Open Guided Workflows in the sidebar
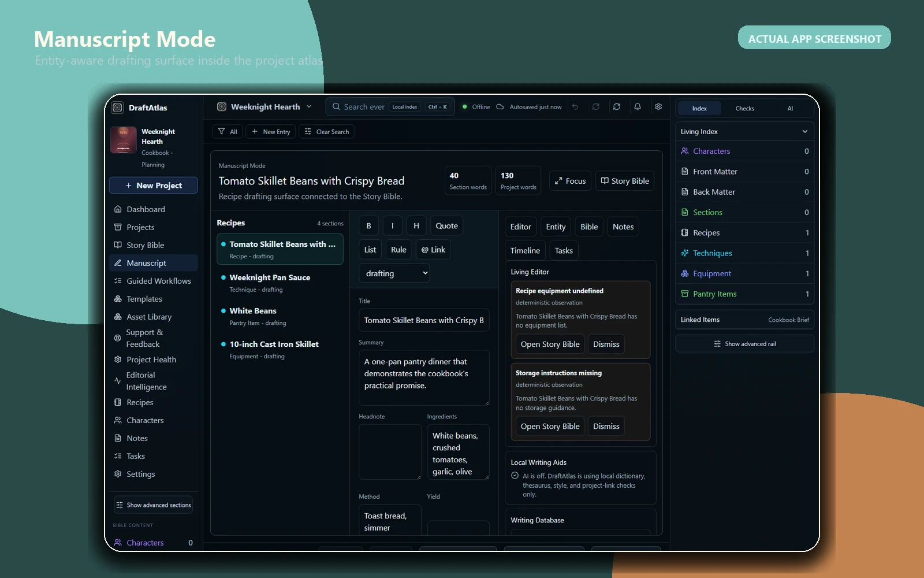Viewport: 924px width, 578px height. [154, 281]
